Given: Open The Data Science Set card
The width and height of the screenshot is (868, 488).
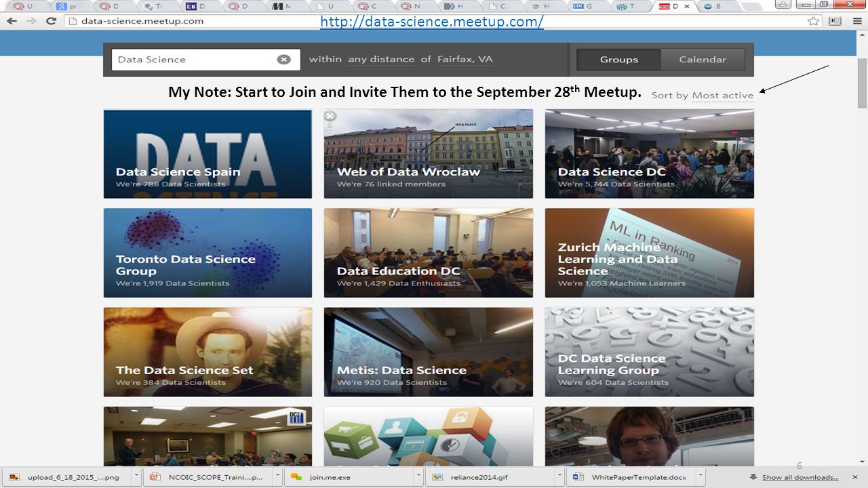Looking at the screenshot, I should point(208,352).
